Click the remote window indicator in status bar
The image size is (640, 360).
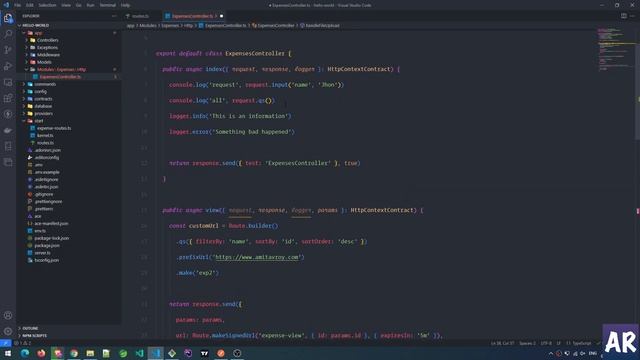click(5, 343)
